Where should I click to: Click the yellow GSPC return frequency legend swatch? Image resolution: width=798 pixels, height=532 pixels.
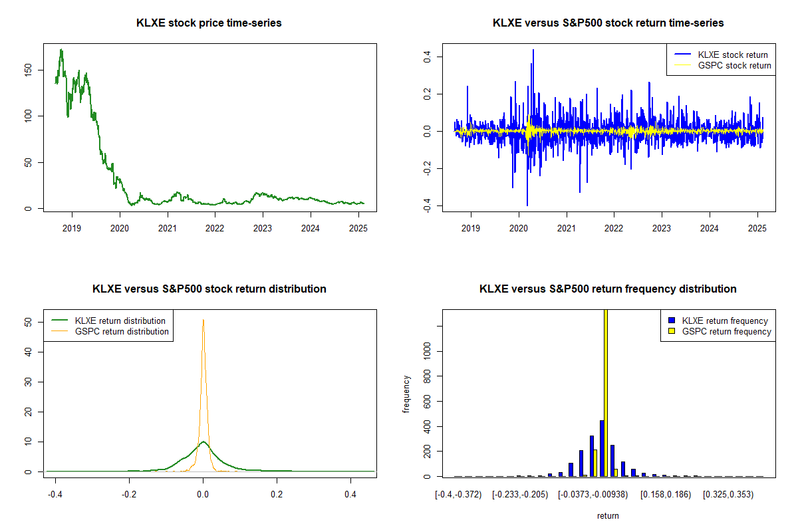[x=671, y=331]
